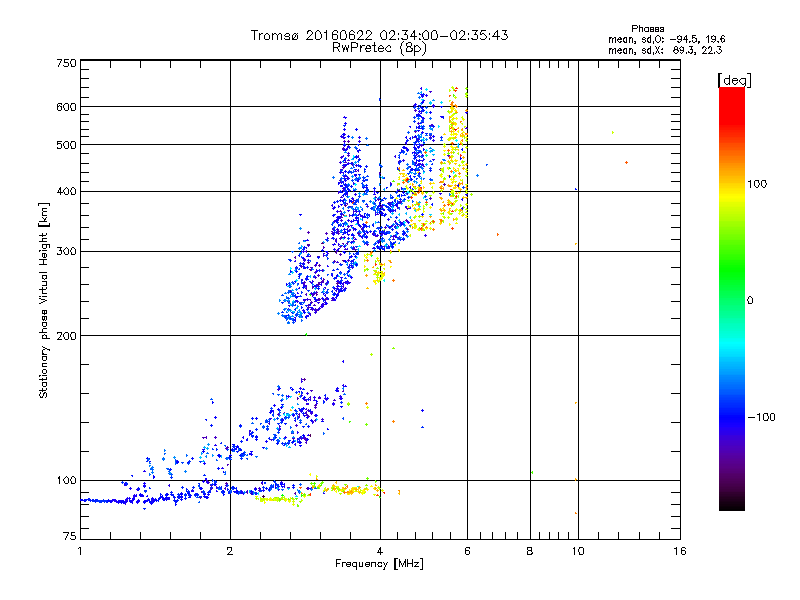Click the phase colorbar gradient
The height and width of the screenshot is (600, 800).
(x=732, y=298)
